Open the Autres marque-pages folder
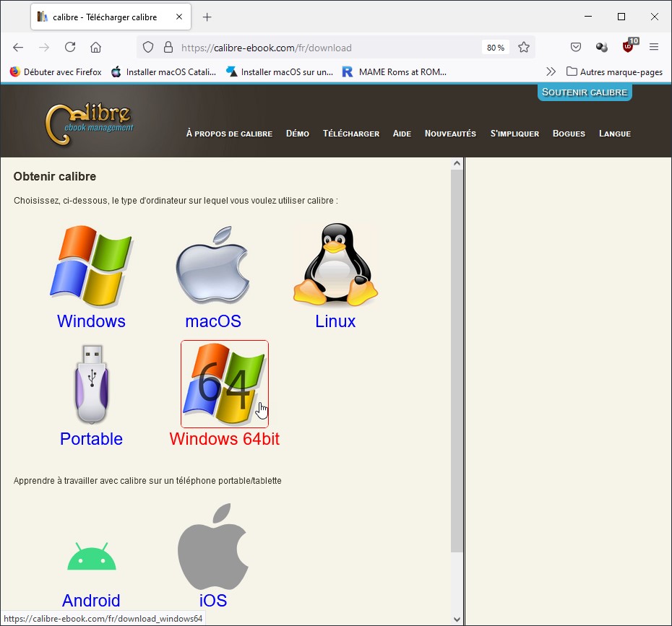Screen dimensions: 672x626 (614, 71)
